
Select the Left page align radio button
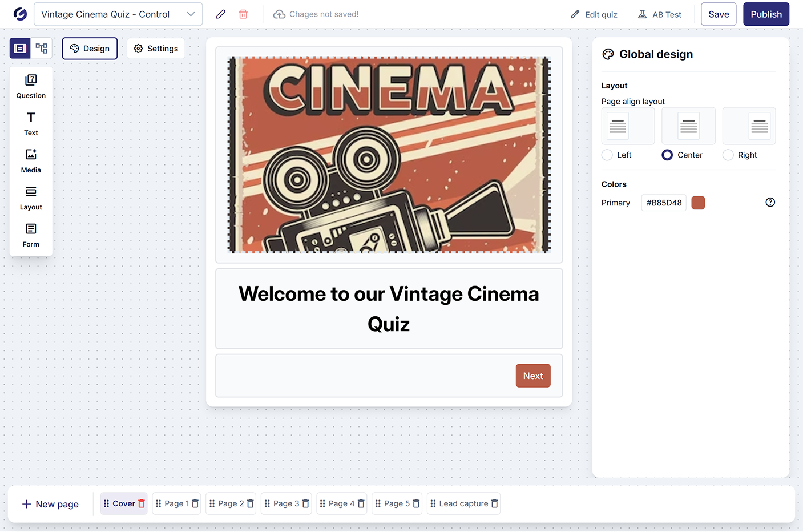pyautogui.click(x=607, y=155)
